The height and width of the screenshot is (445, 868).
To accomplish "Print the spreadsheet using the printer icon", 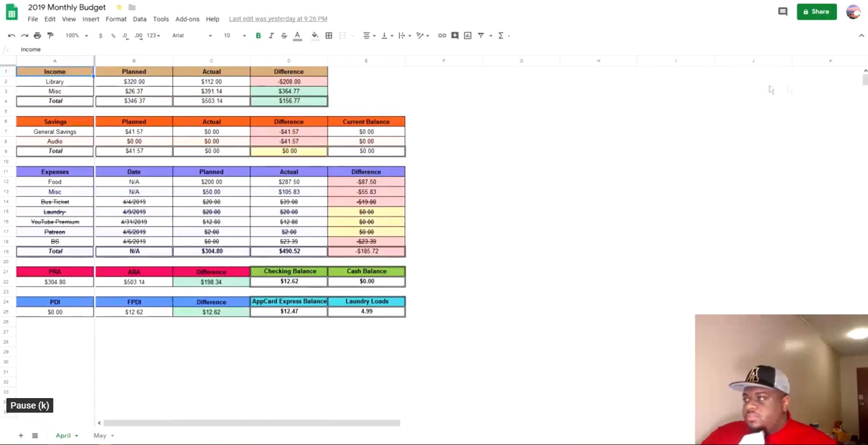I will tap(37, 36).
